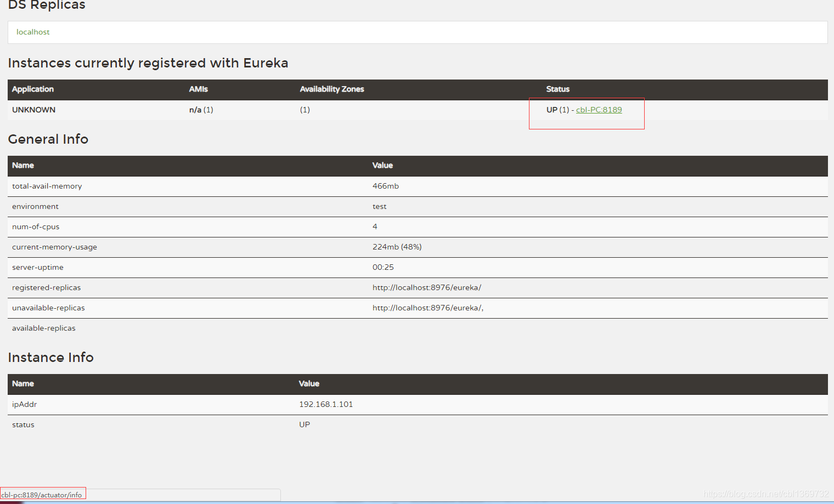Open the localhost replica link
The height and width of the screenshot is (504, 834).
pyautogui.click(x=33, y=32)
